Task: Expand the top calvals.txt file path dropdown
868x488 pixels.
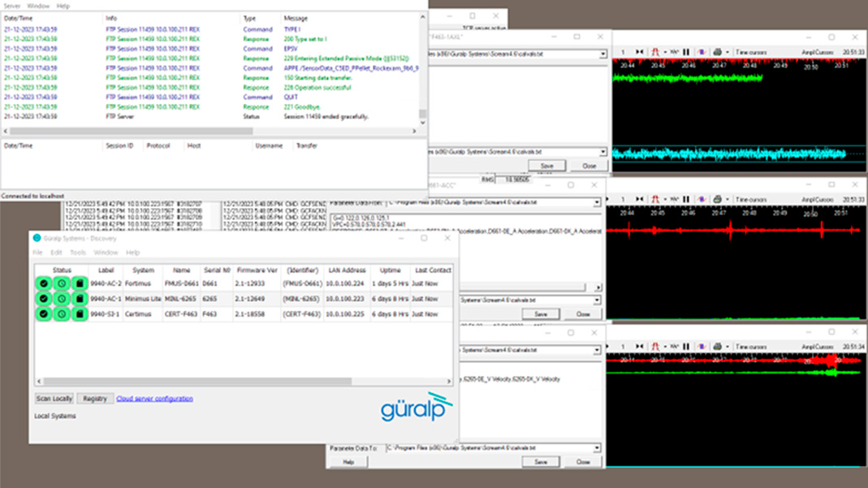Action: point(602,54)
